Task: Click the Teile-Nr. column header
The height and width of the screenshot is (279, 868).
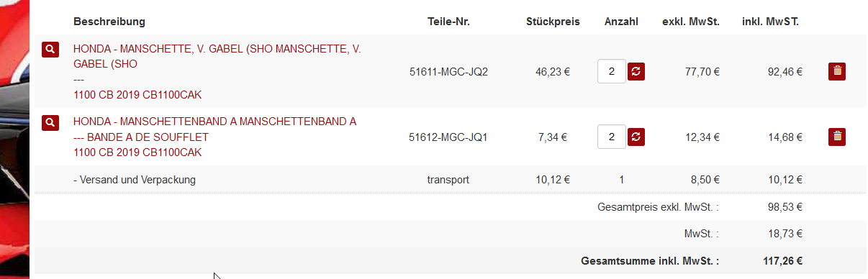Action: point(448,22)
